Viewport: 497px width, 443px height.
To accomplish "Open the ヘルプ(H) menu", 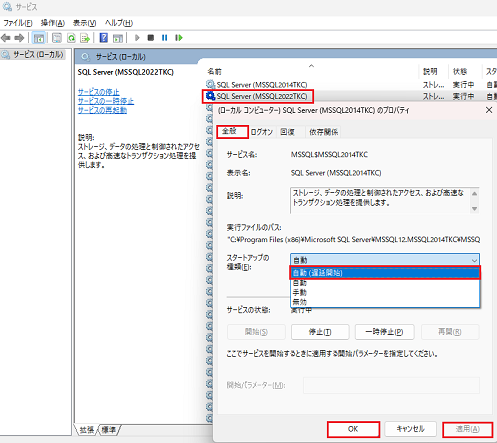I will (119, 23).
